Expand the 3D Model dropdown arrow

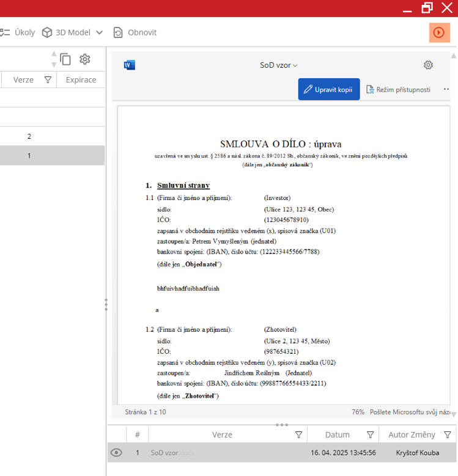pos(100,32)
